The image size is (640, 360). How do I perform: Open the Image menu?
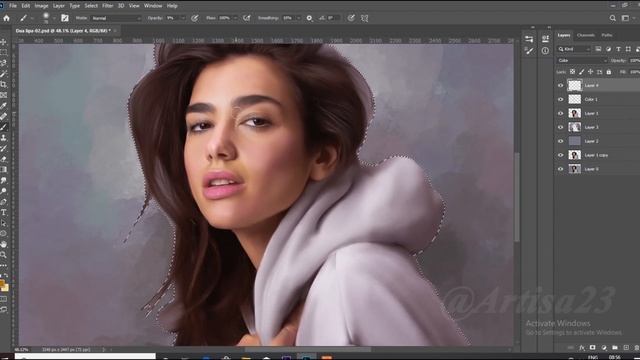click(x=41, y=6)
